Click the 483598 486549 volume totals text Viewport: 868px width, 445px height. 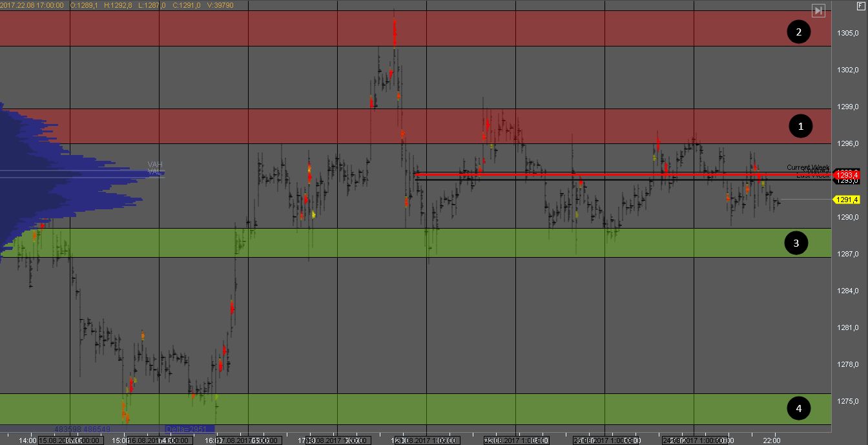[82, 429]
